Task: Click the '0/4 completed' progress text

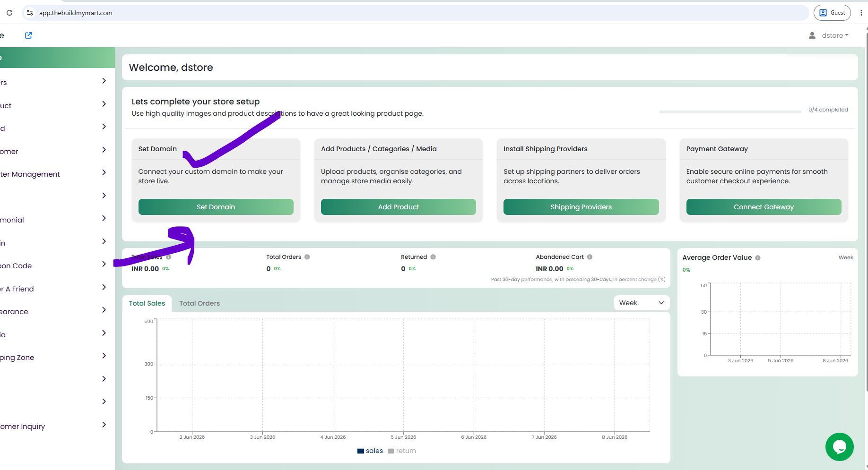Action: coord(828,110)
